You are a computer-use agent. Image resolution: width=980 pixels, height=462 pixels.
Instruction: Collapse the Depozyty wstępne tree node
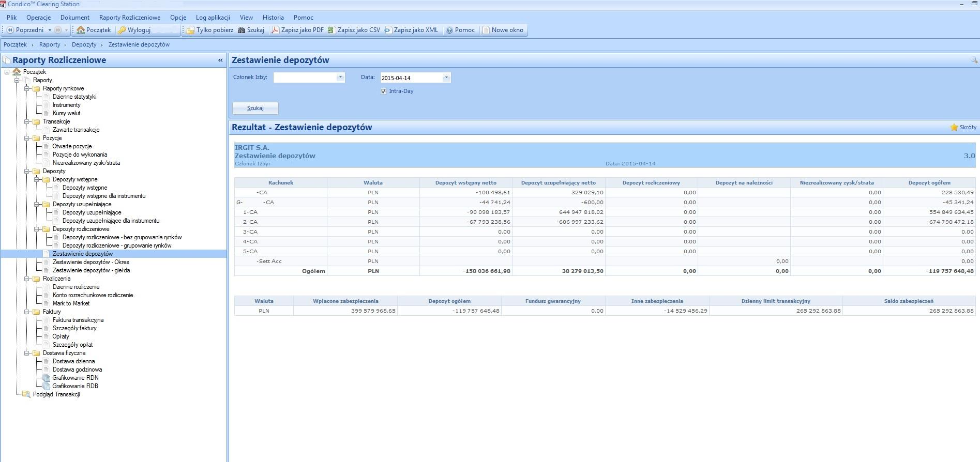coord(37,179)
